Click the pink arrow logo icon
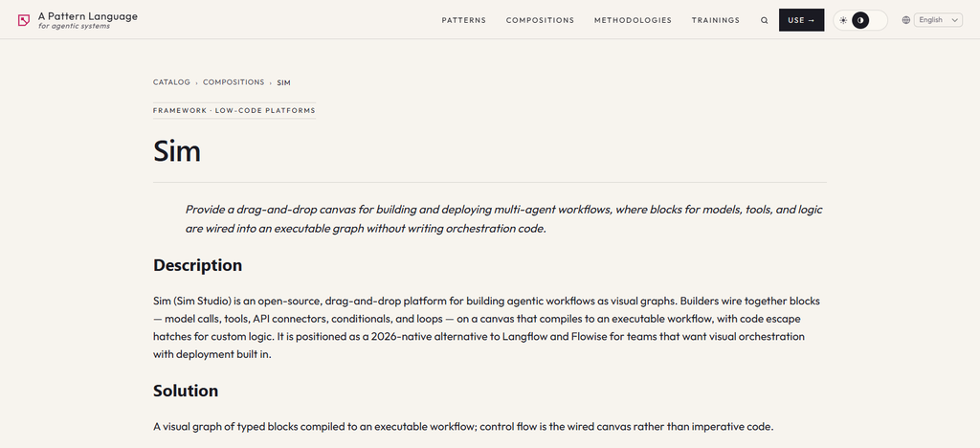The width and height of the screenshot is (980, 448). point(24,21)
